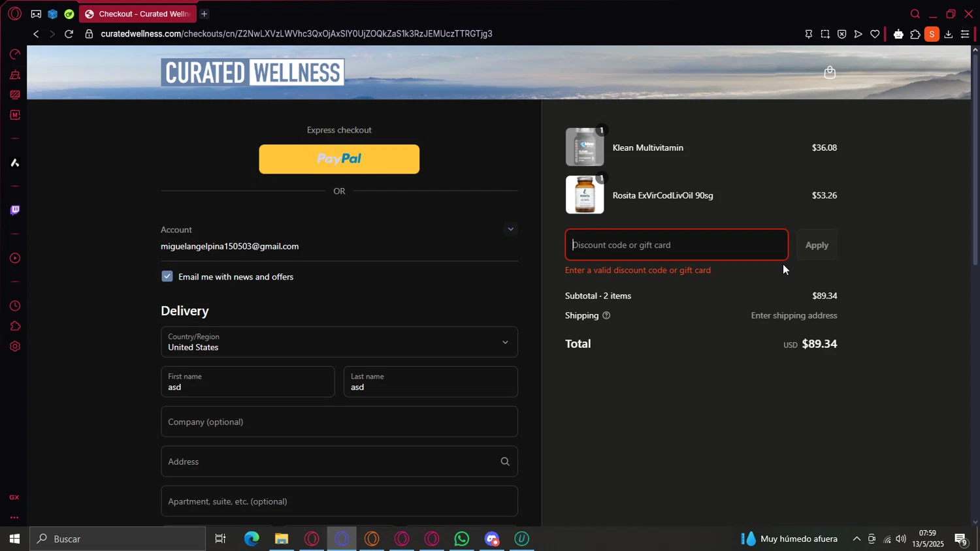
Task: Open Task View on taskbar
Action: tap(220, 539)
